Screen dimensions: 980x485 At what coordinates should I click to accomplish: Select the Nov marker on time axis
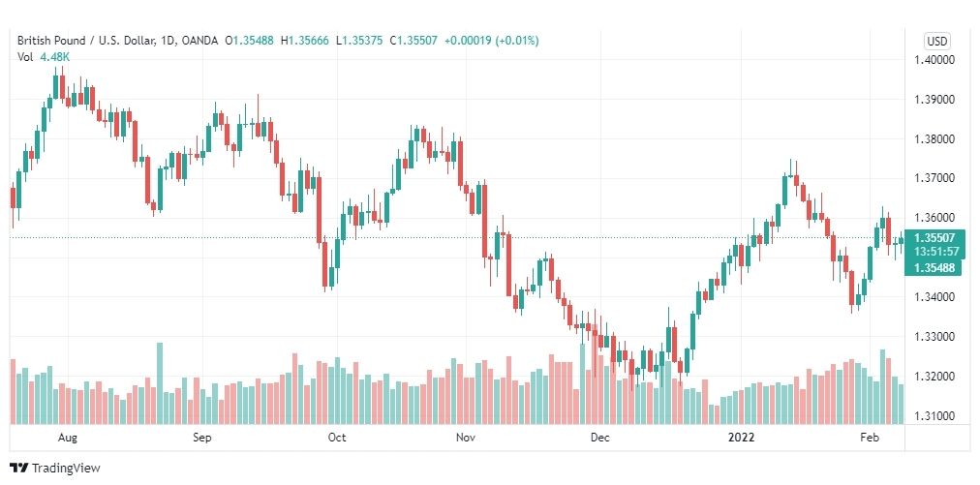tap(466, 438)
